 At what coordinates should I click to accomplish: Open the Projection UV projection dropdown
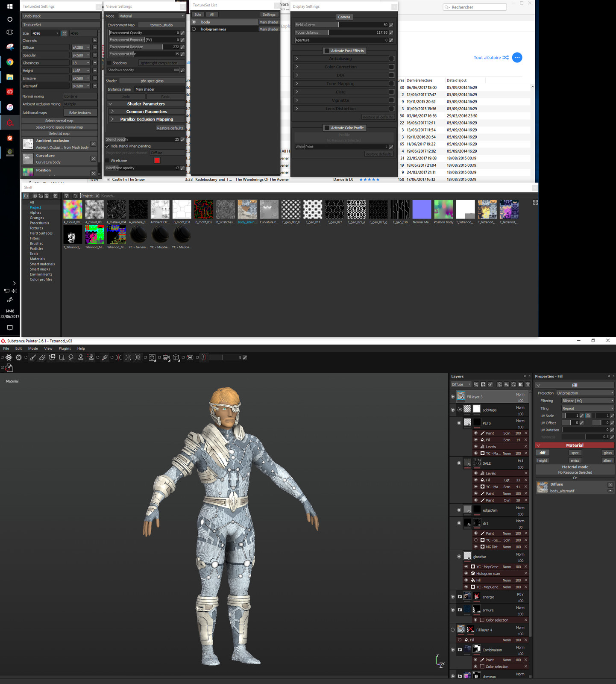click(585, 393)
